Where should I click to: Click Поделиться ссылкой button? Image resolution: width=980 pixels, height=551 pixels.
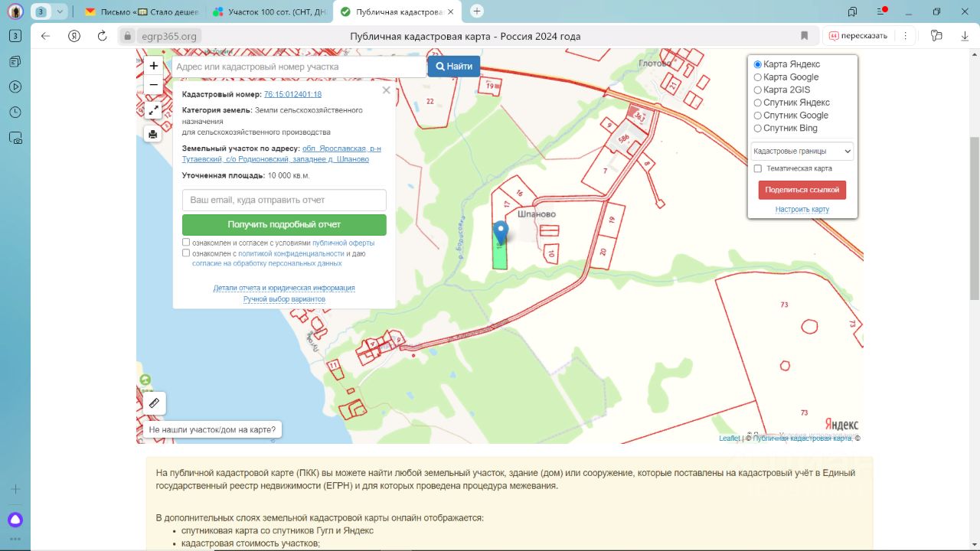802,190
